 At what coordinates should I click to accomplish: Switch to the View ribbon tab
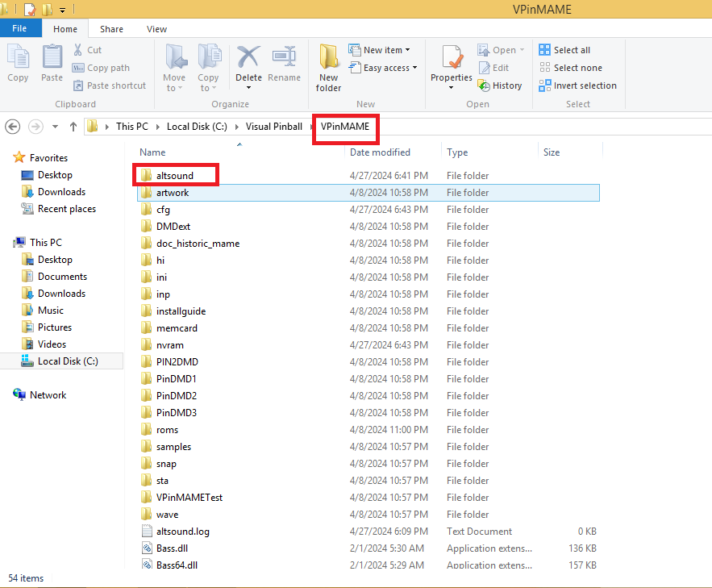point(156,29)
